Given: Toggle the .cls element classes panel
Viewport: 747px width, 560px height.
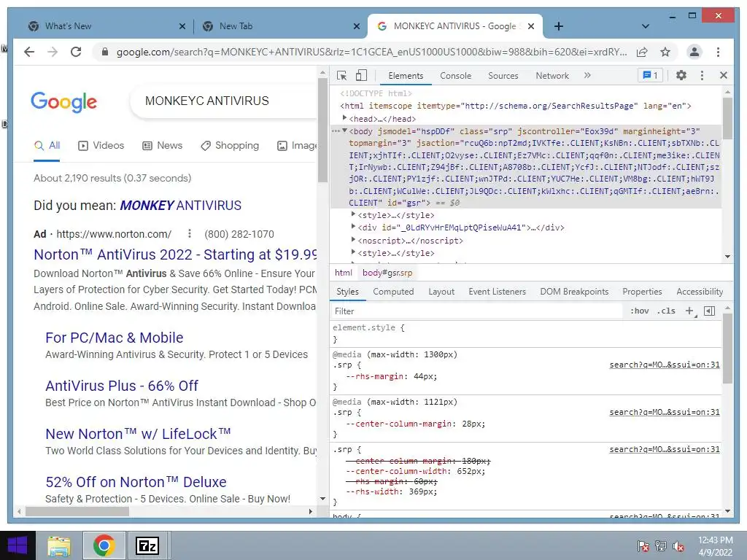Looking at the screenshot, I should (666, 311).
